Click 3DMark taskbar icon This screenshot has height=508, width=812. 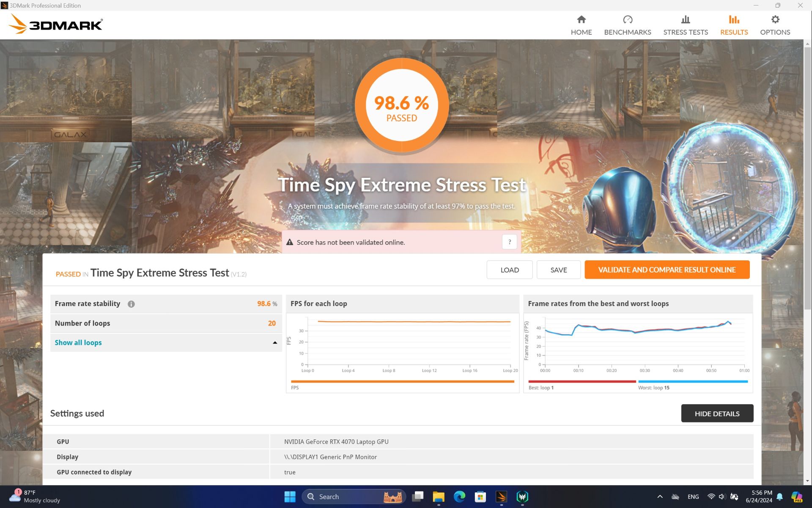tap(501, 497)
